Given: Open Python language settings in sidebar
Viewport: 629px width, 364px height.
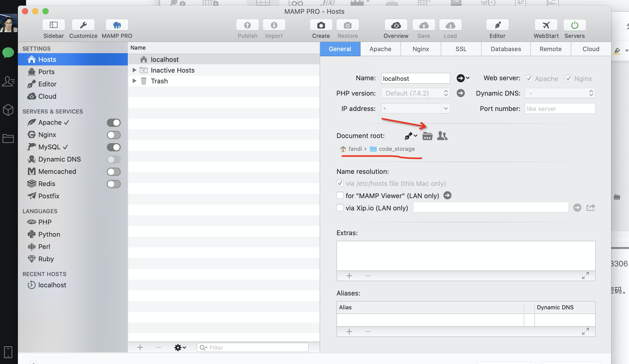Looking at the screenshot, I should (x=73, y=234).
